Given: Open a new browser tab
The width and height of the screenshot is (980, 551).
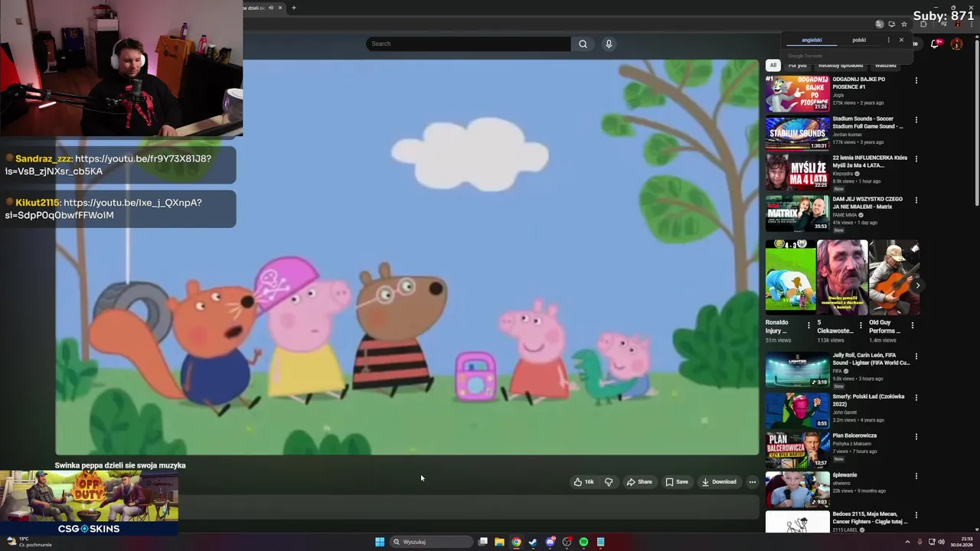Looking at the screenshot, I should pyautogui.click(x=293, y=8).
